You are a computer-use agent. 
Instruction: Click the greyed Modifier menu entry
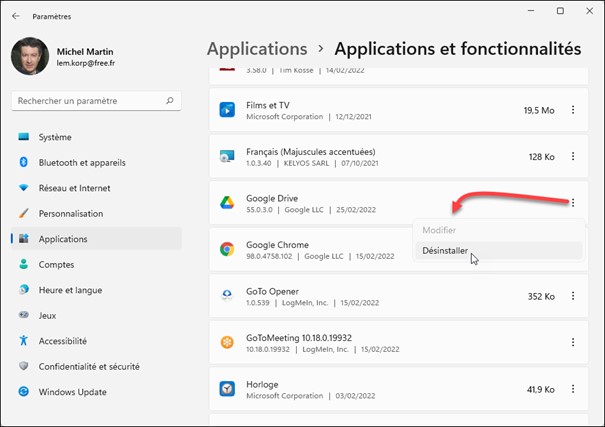tap(439, 230)
